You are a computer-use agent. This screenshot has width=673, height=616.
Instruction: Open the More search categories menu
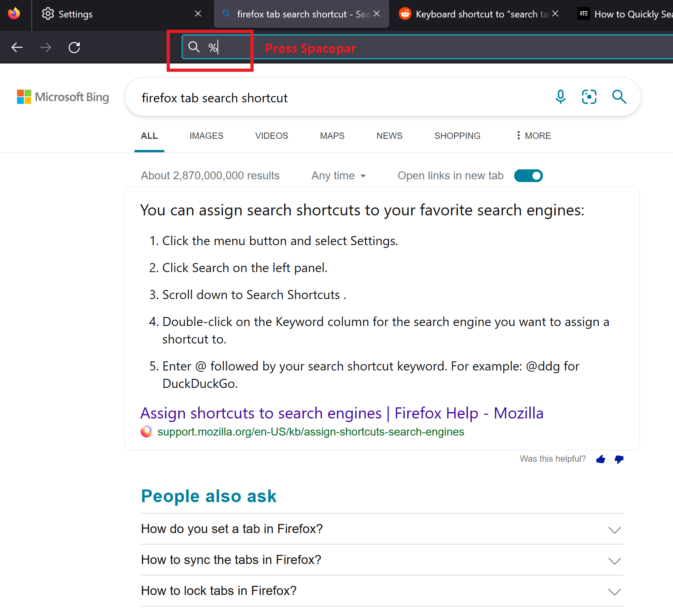(x=533, y=136)
